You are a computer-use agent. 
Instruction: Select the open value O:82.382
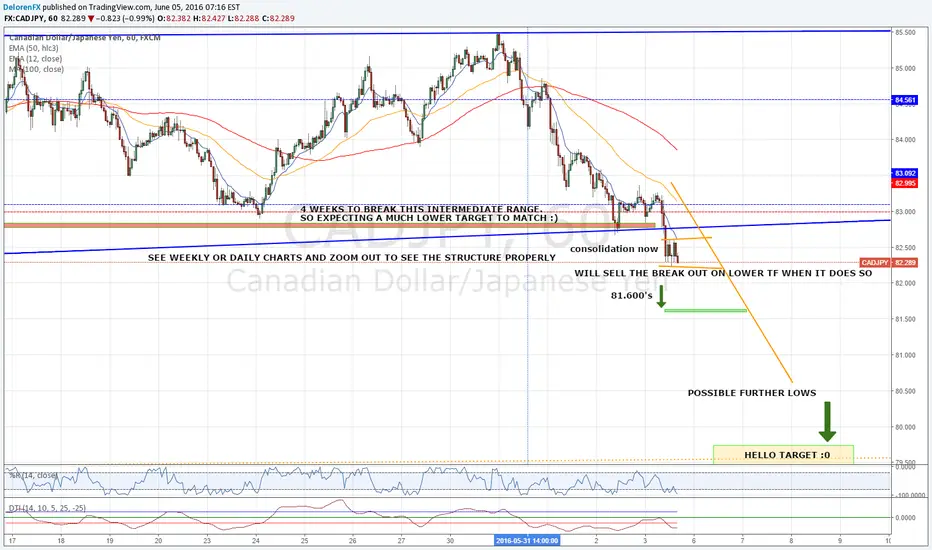point(174,18)
